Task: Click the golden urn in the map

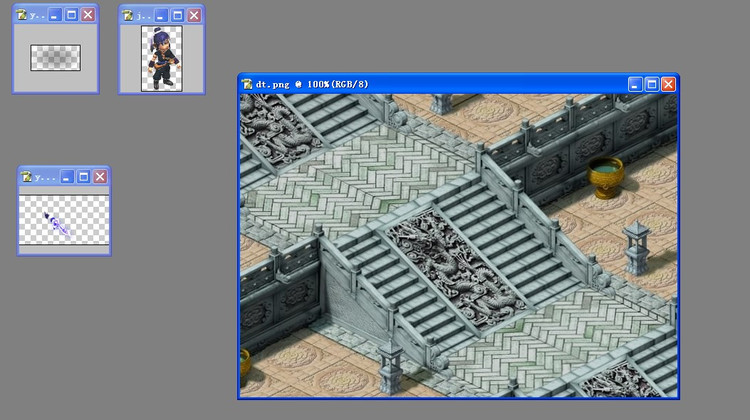Action: 604,176
